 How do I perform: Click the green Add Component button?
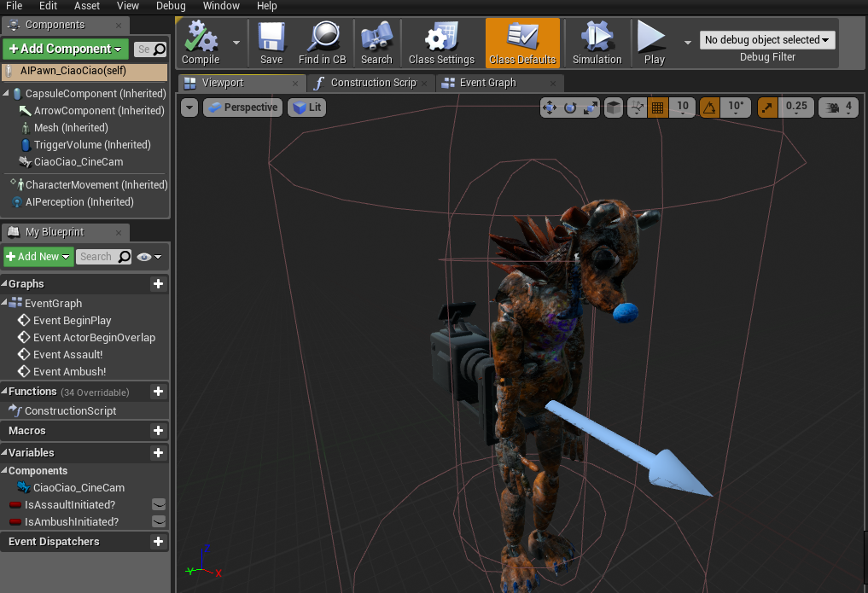click(65, 49)
